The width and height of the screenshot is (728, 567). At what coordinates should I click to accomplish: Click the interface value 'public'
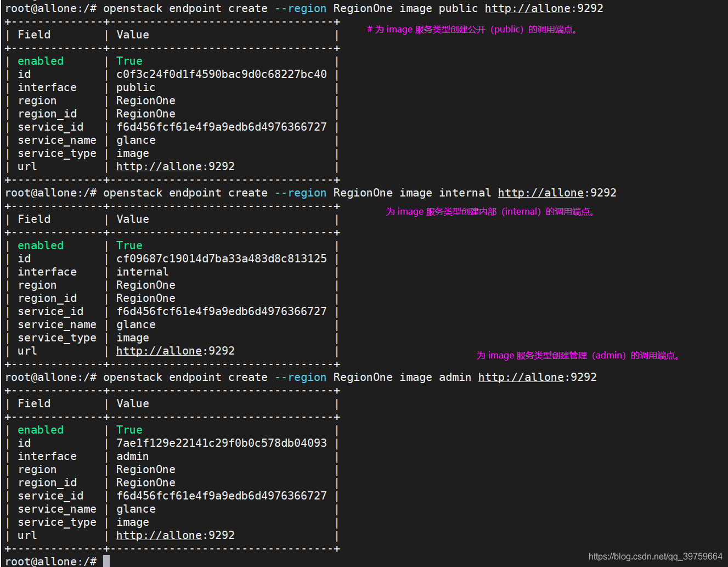click(136, 88)
